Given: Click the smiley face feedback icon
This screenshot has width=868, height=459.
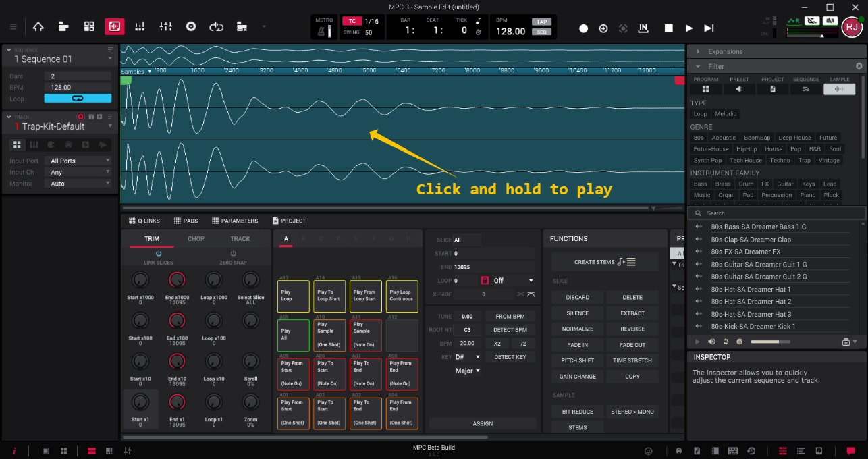Looking at the screenshot, I should coord(649,451).
